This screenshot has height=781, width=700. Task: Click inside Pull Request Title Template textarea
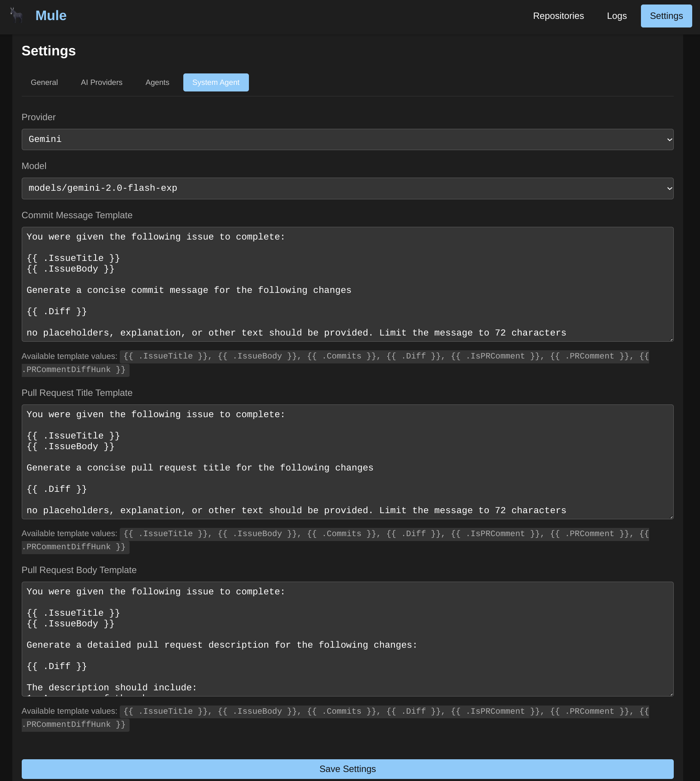pos(347,462)
